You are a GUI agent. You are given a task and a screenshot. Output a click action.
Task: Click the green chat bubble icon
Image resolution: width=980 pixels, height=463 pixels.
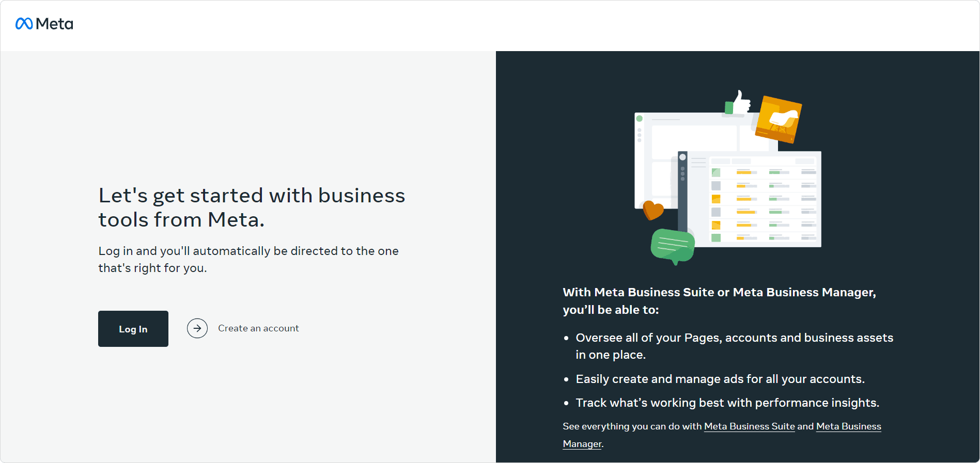tap(672, 245)
